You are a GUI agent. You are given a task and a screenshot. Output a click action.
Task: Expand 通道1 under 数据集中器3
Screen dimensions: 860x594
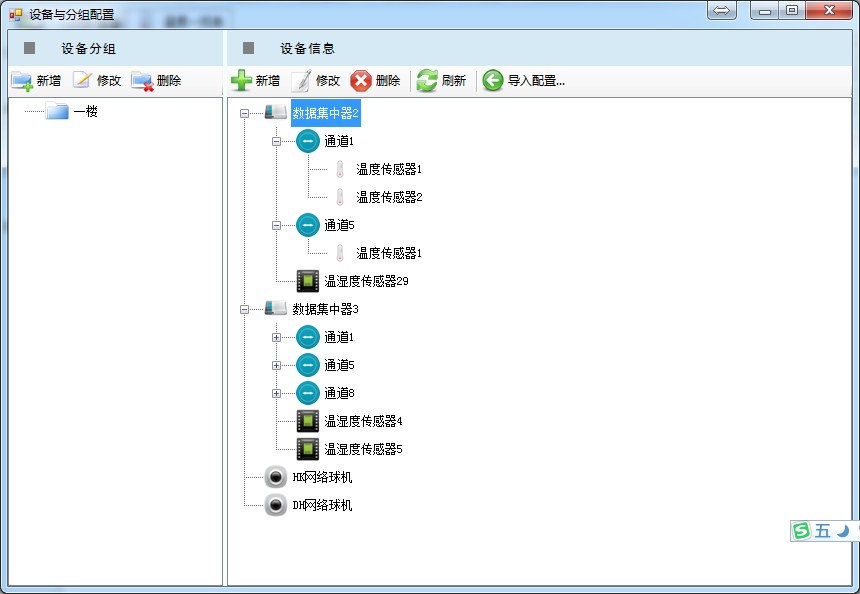[x=276, y=337]
